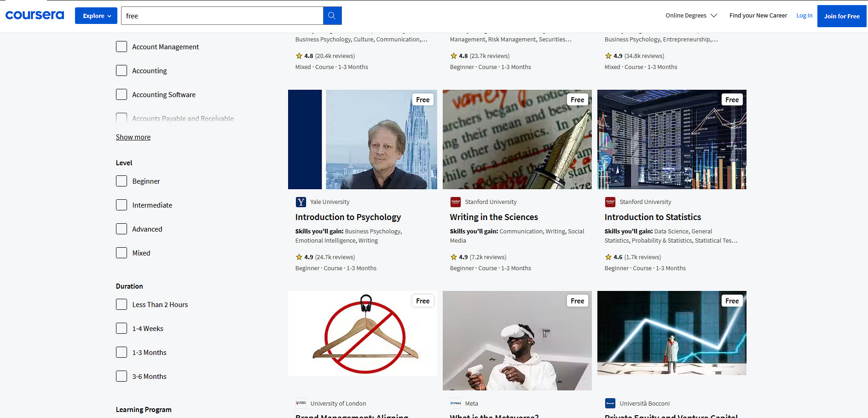This screenshot has width=868, height=418.
Task: Check the Accounting filter checkbox
Action: tap(122, 70)
